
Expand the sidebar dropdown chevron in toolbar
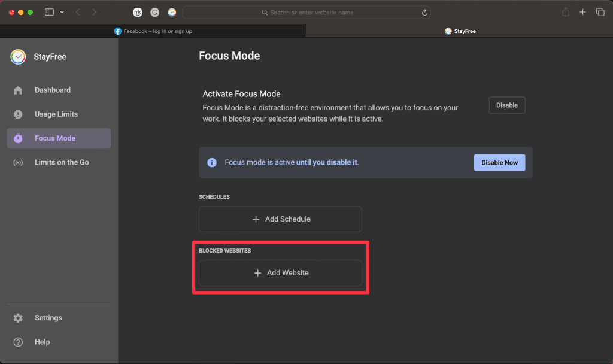(62, 12)
